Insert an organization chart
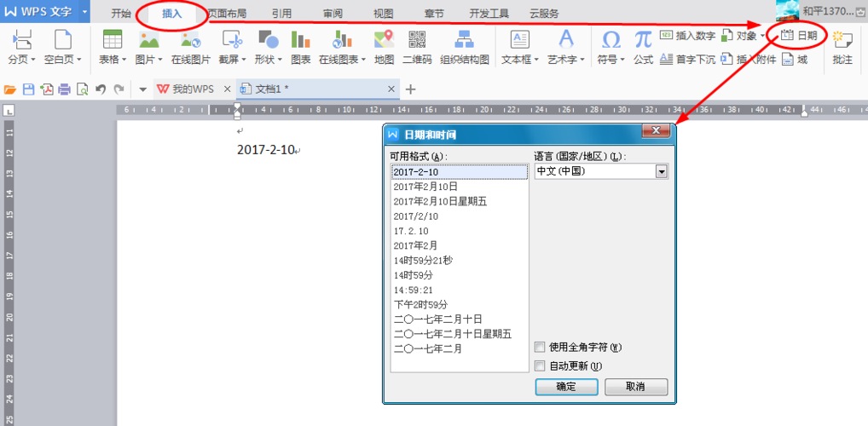This screenshot has width=868, height=426. coord(464,39)
